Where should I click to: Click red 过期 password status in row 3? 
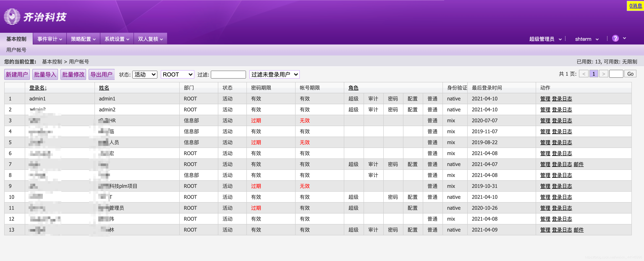(256, 121)
